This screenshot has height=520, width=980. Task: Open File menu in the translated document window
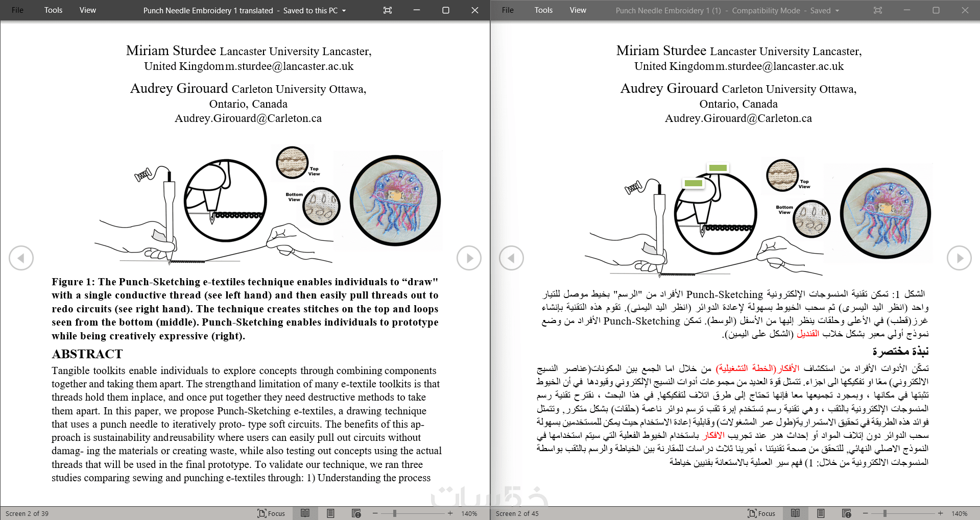(x=18, y=10)
